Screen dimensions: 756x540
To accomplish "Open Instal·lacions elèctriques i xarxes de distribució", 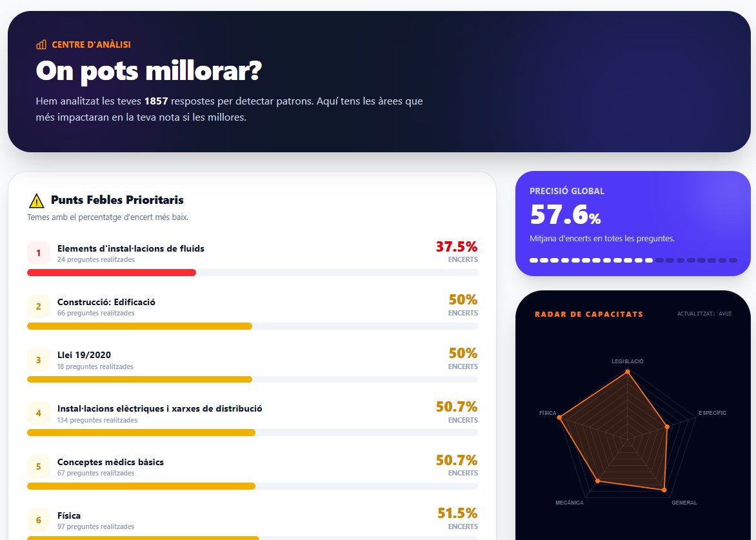I will point(159,408).
